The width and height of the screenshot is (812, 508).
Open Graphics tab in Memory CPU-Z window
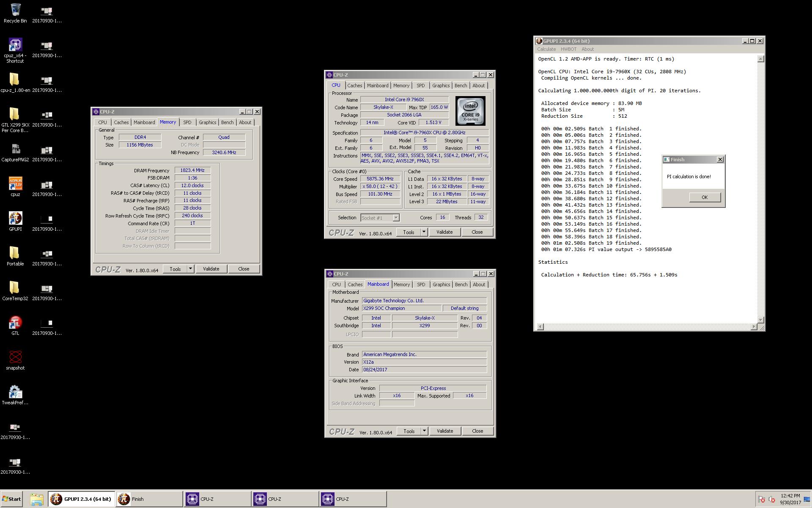[207, 122]
